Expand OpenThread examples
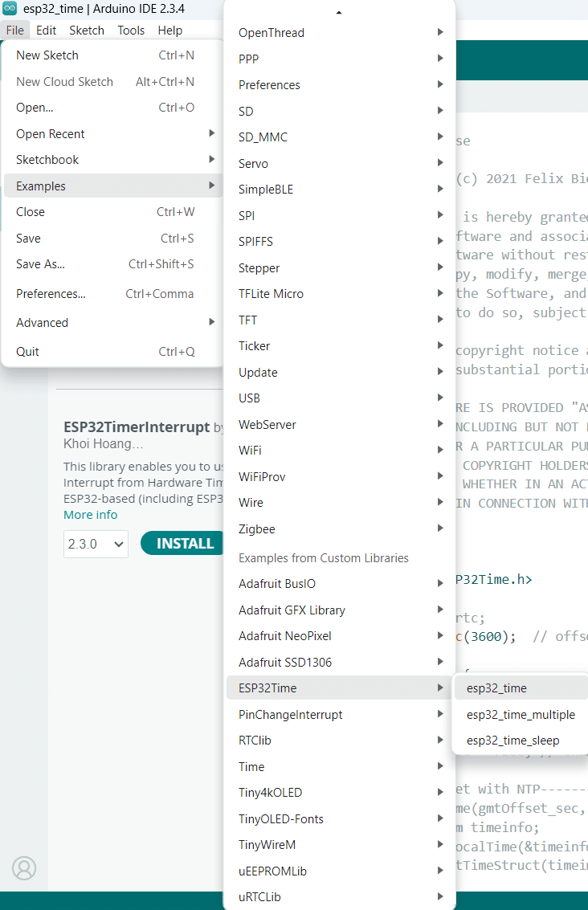Viewport: 588px width, 910px height. (x=339, y=32)
